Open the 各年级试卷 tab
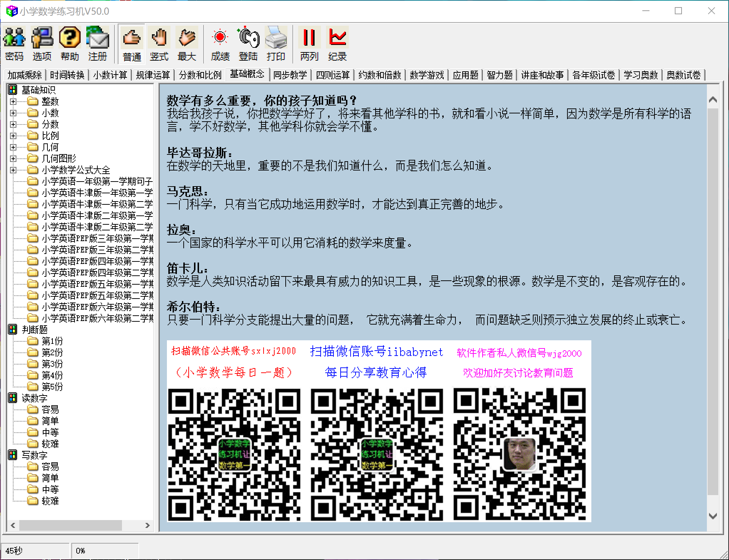The image size is (729, 560). coord(594,75)
